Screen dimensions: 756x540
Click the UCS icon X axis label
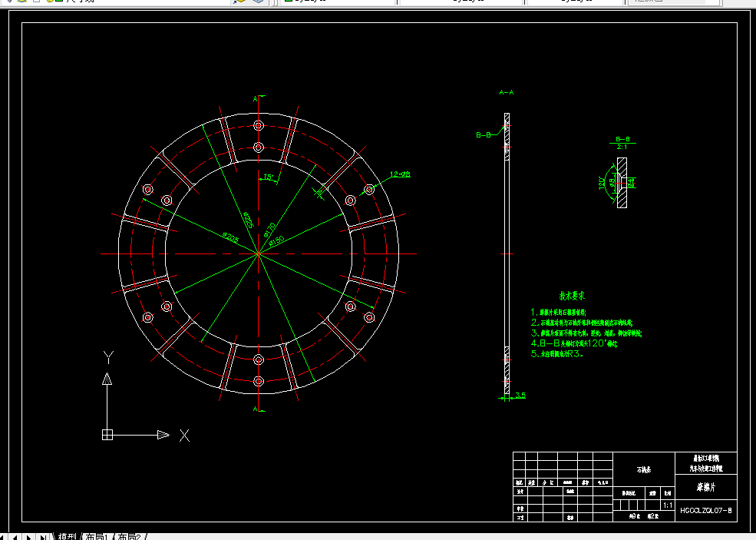click(184, 436)
